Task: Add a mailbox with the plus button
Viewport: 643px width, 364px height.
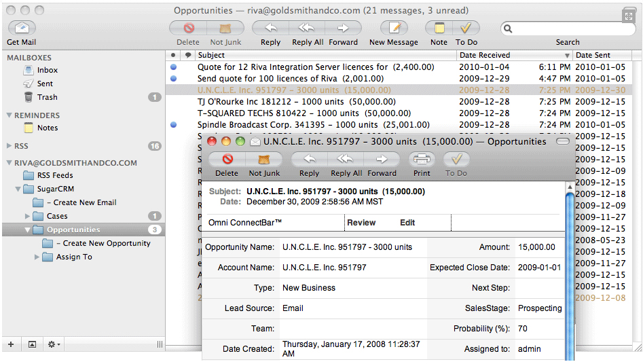Action: coord(11,344)
